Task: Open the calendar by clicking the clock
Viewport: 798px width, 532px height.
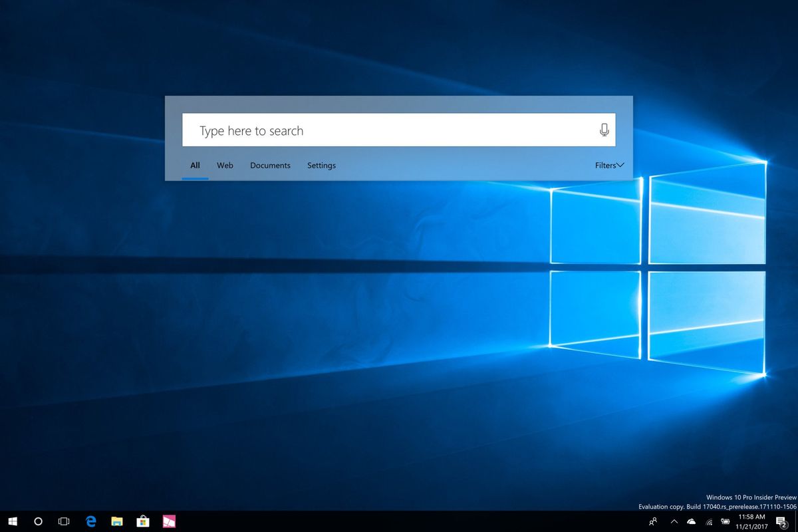Action: tap(752, 521)
